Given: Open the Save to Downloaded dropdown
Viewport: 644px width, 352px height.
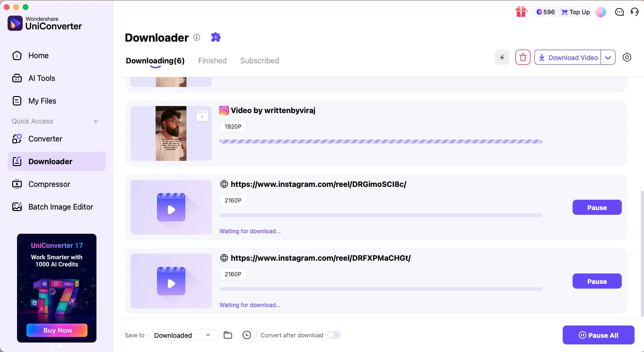Looking at the screenshot, I should [x=183, y=334].
